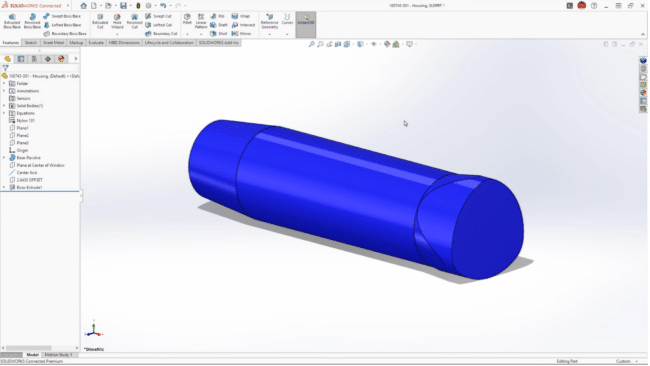Click the New document icon
The image size is (650, 366).
(94, 5)
